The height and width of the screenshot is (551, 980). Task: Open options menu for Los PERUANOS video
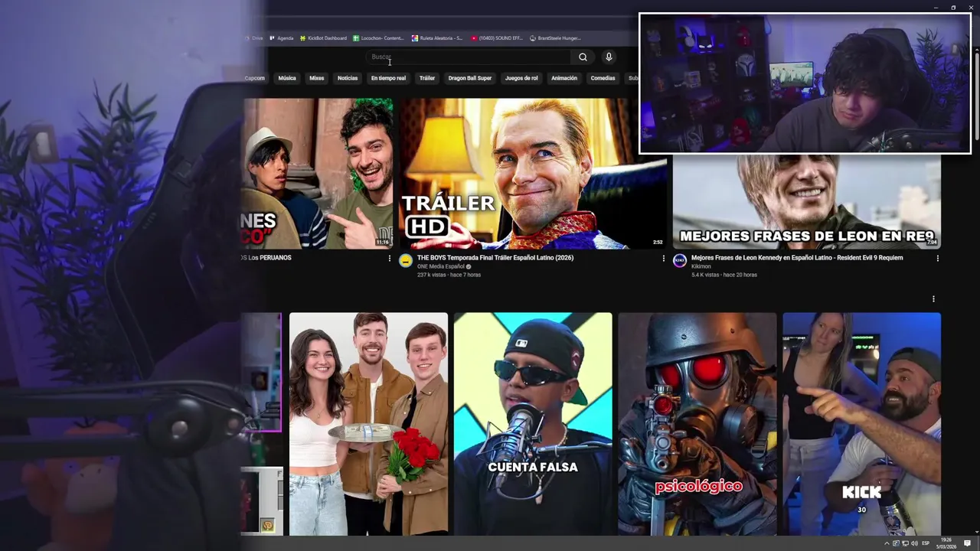coord(389,259)
